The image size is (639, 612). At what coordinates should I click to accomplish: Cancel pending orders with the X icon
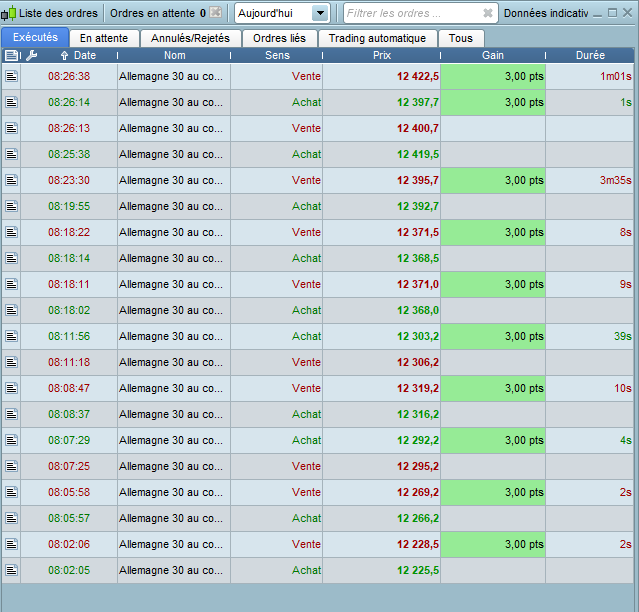point(215,13)
